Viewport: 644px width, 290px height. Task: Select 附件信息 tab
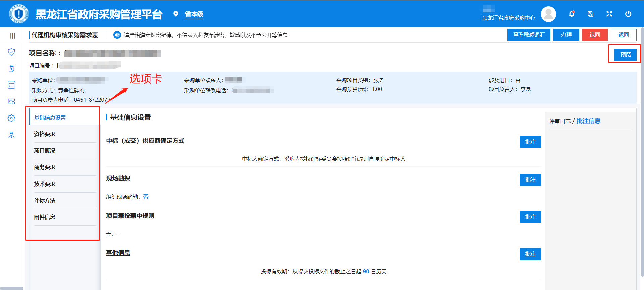click(x=64, y=217)
